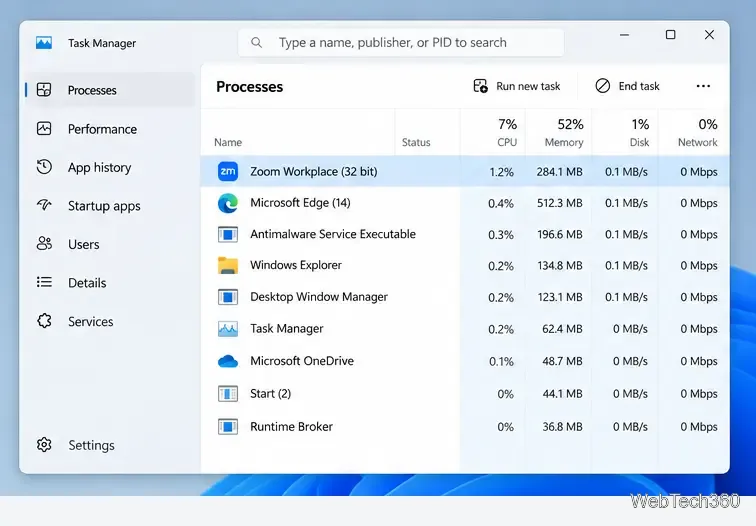Sort by the Name column header
Screen dimensions: 756x526
tap(228, 142)
